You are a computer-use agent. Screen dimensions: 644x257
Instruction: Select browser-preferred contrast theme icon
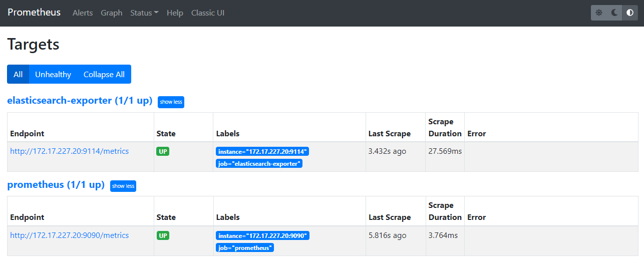coord(630,13)
